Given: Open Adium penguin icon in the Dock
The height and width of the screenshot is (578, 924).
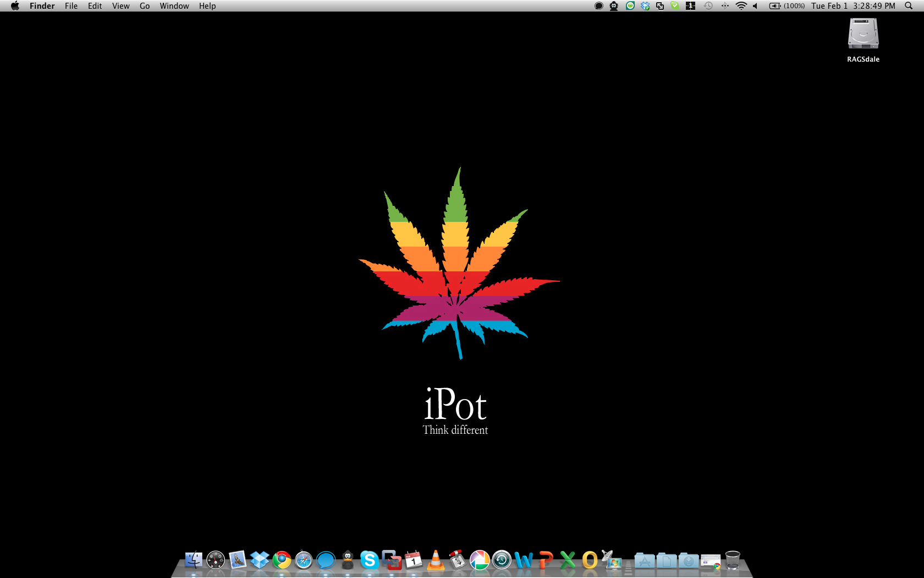Looking at the screenshot, I should [348, 560].
